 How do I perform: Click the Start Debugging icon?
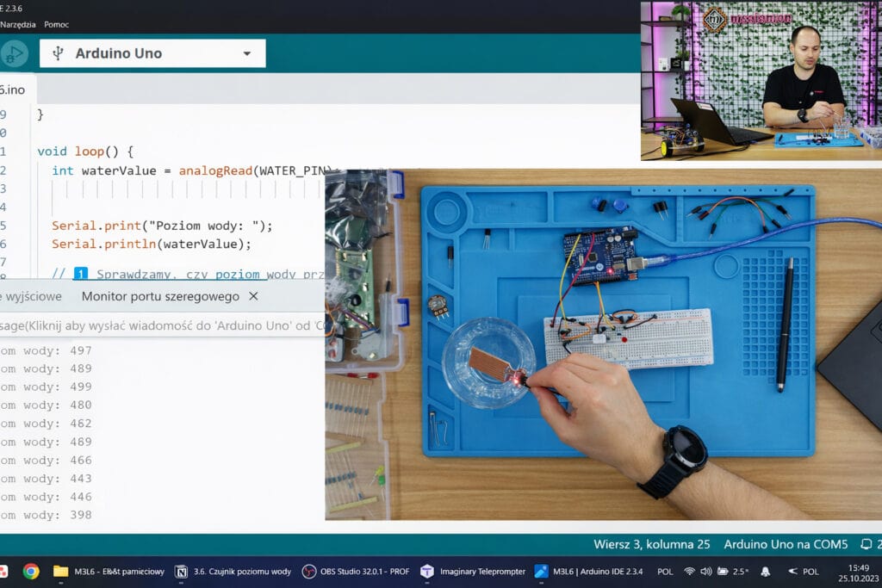click(x=13, y=53)
